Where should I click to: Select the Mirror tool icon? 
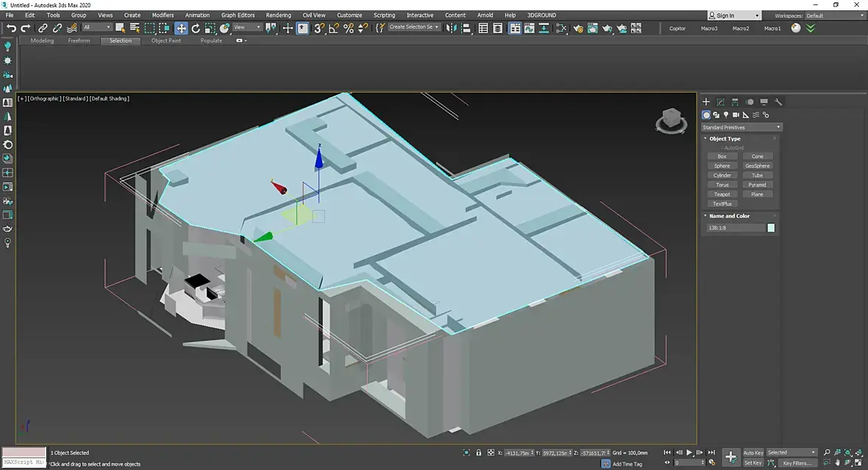(x=451, y=28)
